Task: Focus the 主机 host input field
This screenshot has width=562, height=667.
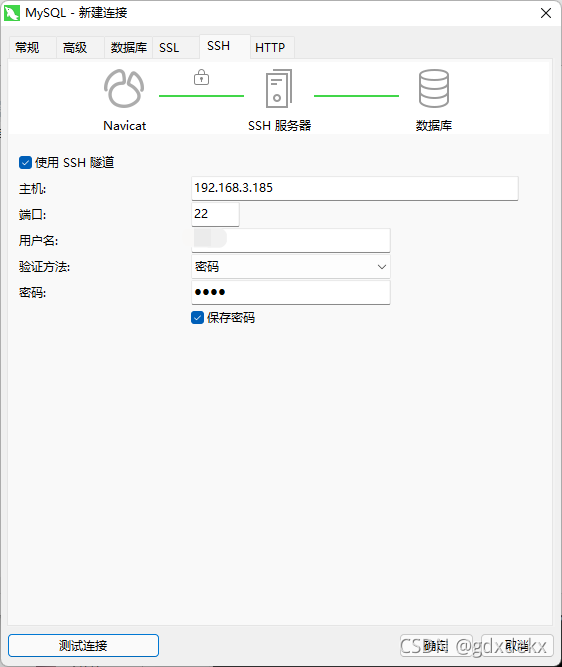Action: pos(355,188)
